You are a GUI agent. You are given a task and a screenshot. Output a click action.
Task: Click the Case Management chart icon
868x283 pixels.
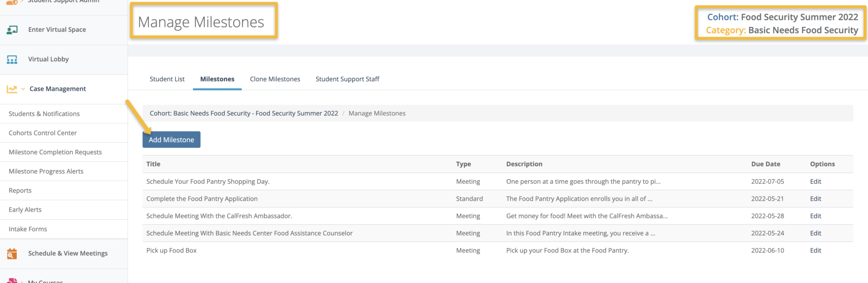point(12,89)
